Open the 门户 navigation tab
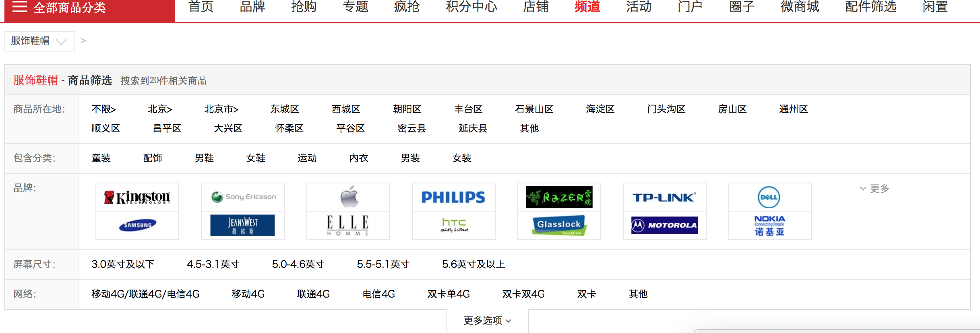The height and width of the screenshot is (333, 980). pyautogui.click(x=691, y=7)
